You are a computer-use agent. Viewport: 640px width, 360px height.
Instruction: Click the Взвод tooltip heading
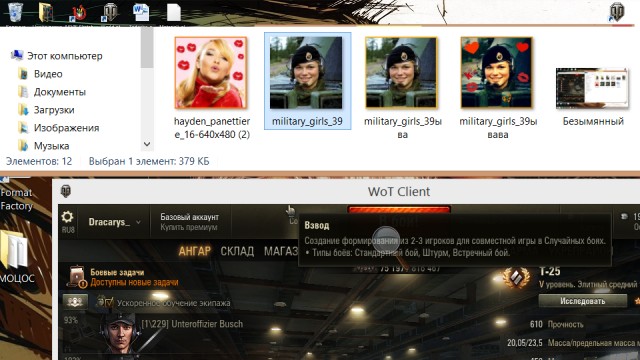317,226
